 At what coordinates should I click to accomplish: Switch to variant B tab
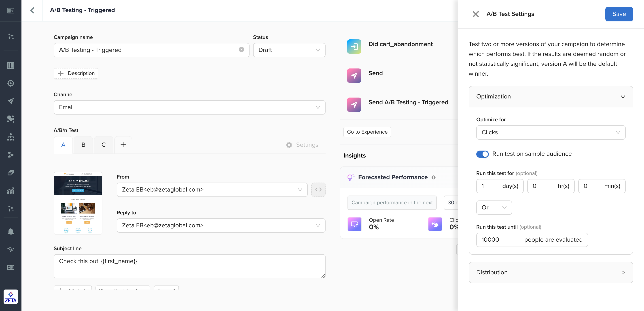(x=83, y=145)
